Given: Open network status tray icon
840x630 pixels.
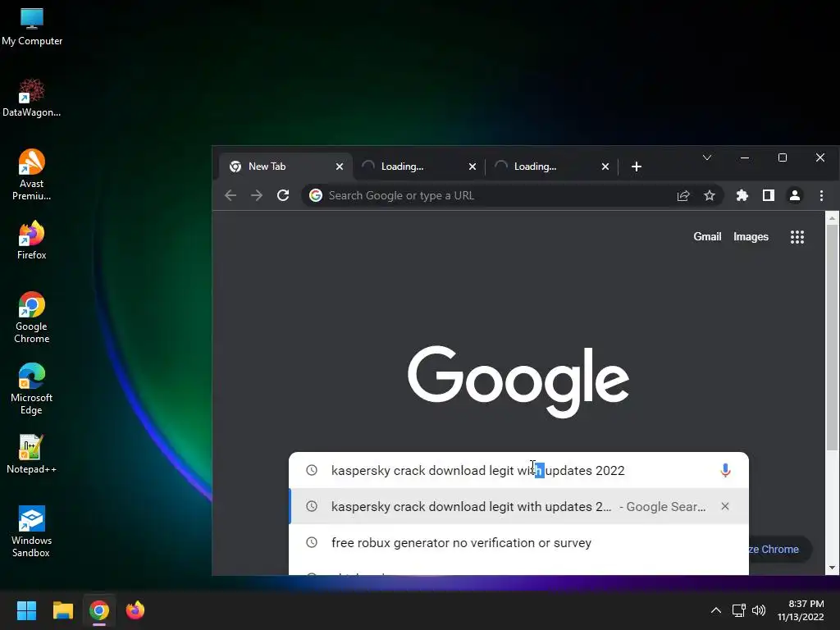Looking at the screenshot, I should [739, 610].
